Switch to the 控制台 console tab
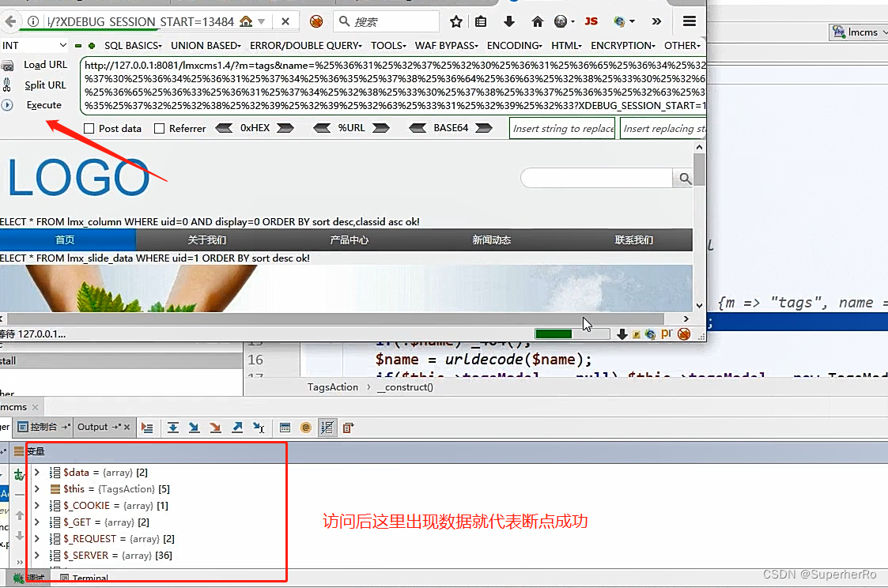The height and width of the screenshot is (588, 888). point(43,427)
